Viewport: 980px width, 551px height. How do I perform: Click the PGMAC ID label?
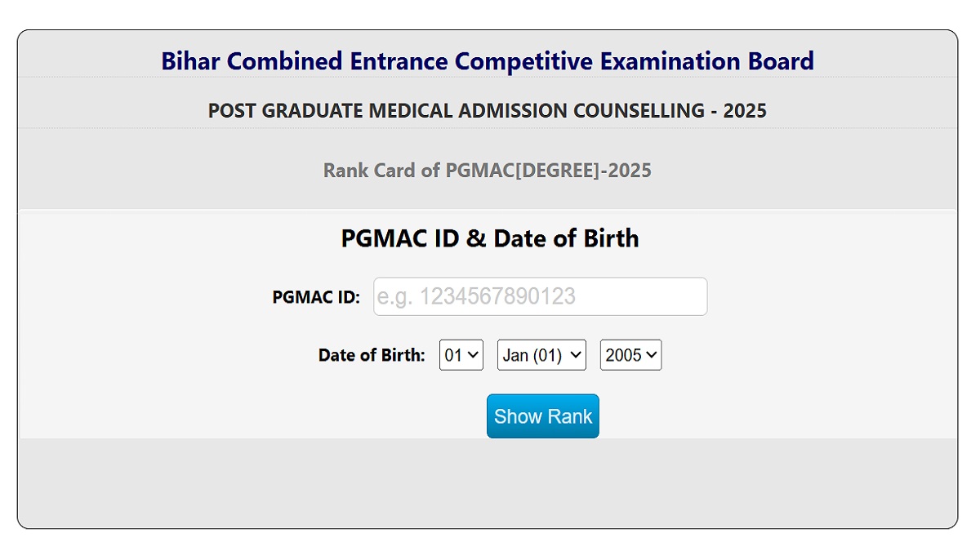tap(315, 297)
